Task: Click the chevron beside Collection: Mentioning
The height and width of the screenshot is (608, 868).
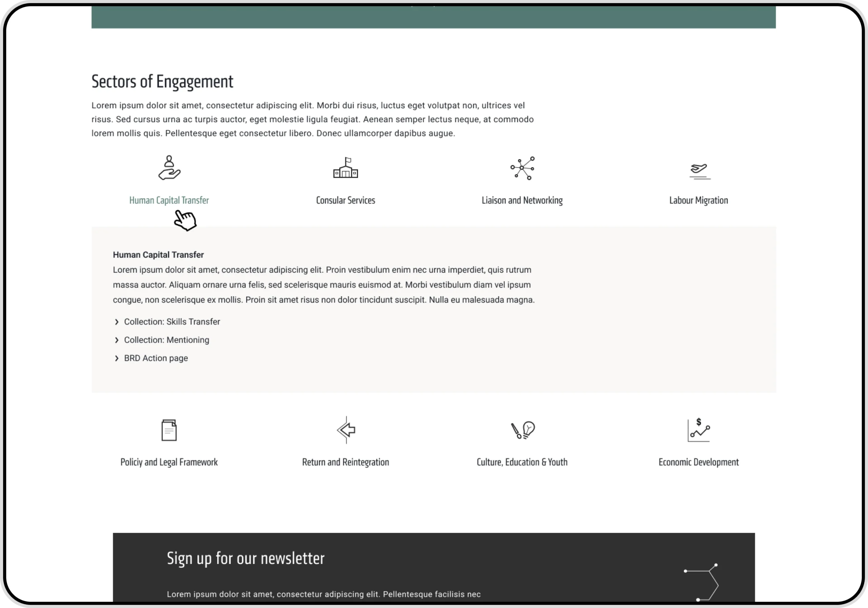Action: 116,340
